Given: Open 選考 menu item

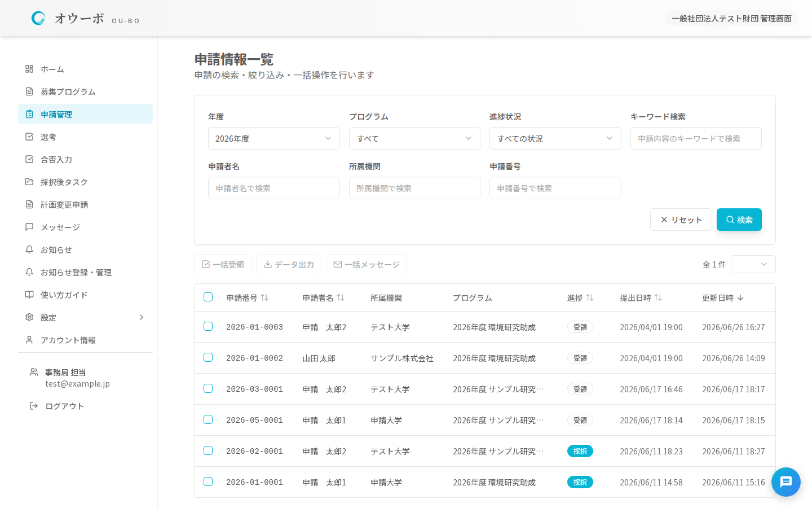Looking at the screenshot, I should click(85, 137).
